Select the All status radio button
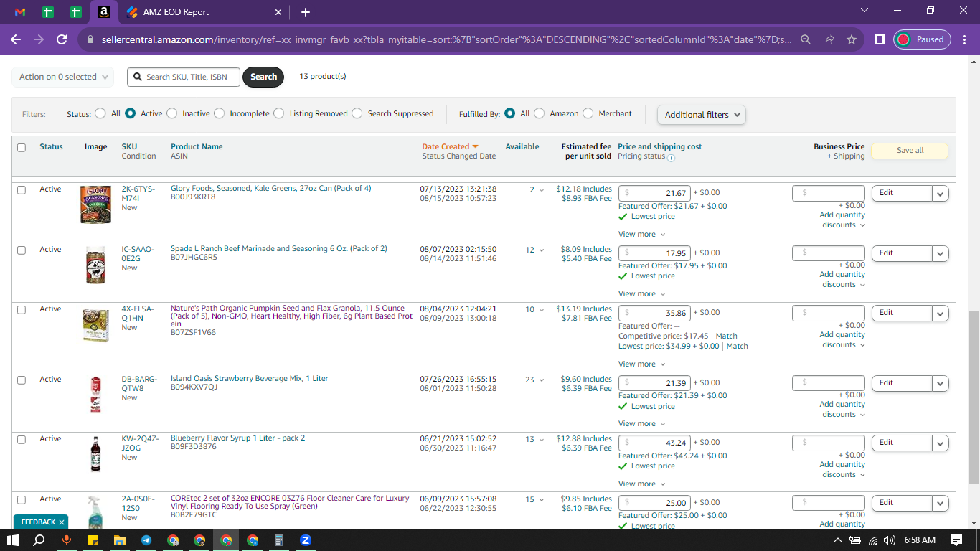980x551 pixels. 100,113
